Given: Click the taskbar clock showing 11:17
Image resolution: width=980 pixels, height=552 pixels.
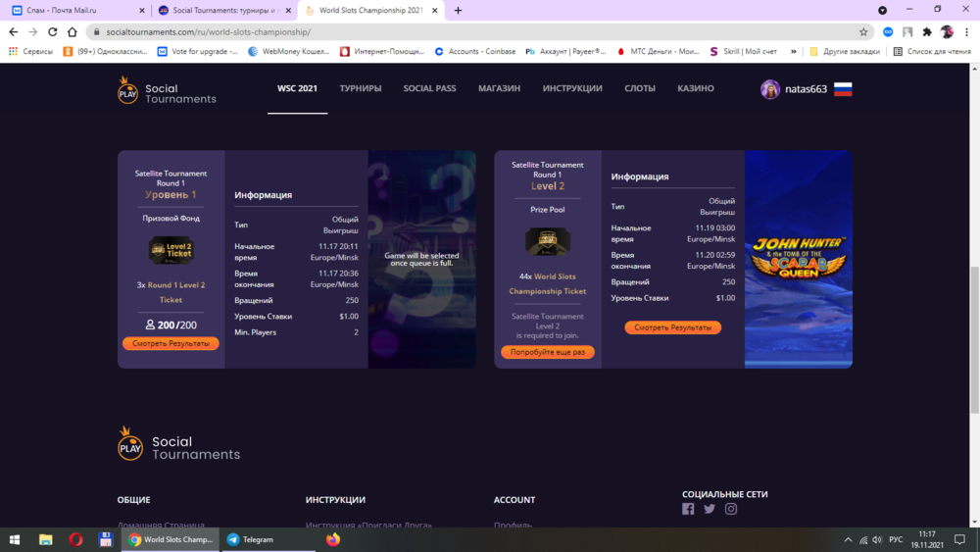Looking at the screenshot, I should (927, 539).
